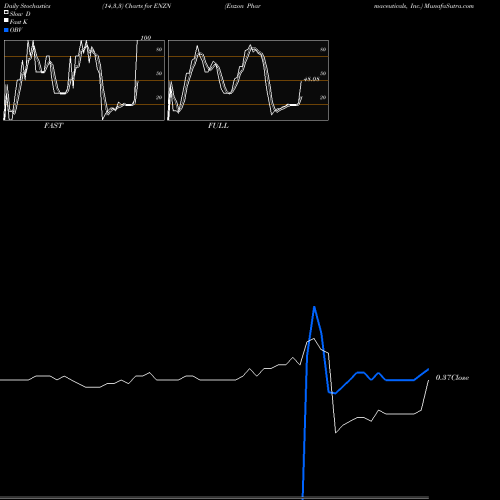Click the 'Fast K' legend text
500x500 pixels.
point(19,22)
